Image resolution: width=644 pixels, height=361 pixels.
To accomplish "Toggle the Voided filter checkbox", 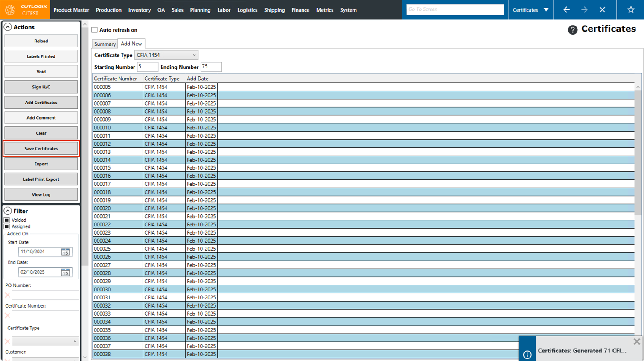I will [x=7, y=220].
